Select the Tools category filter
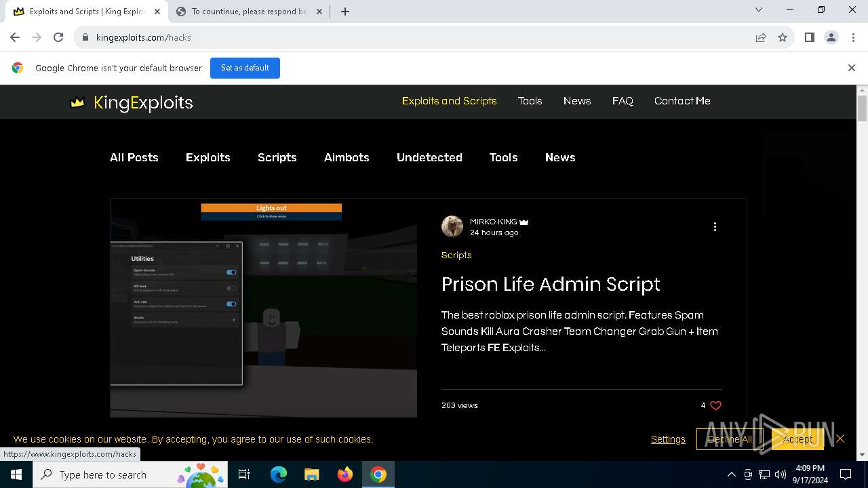The image size is (868, 488). click(x=504, y=157)
